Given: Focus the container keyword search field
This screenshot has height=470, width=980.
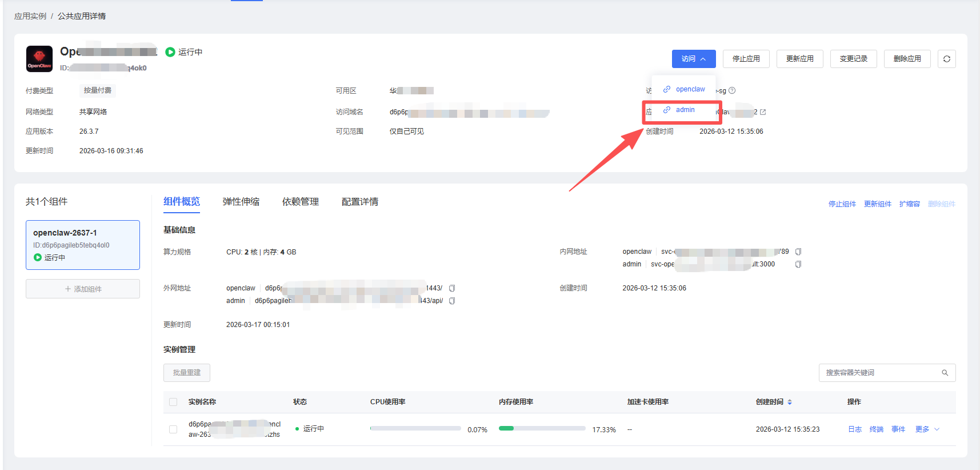Looking at the screenshot, I should [879, 373].
